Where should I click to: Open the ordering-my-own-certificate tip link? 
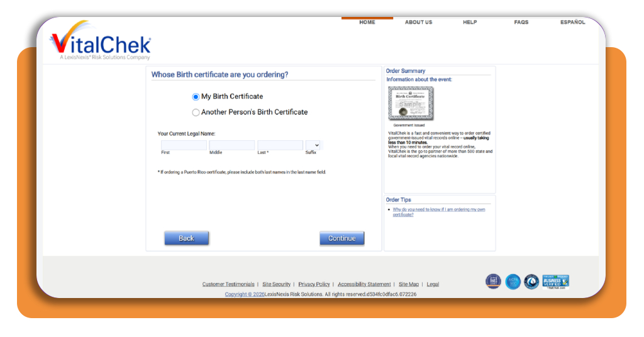click(438, 212)
